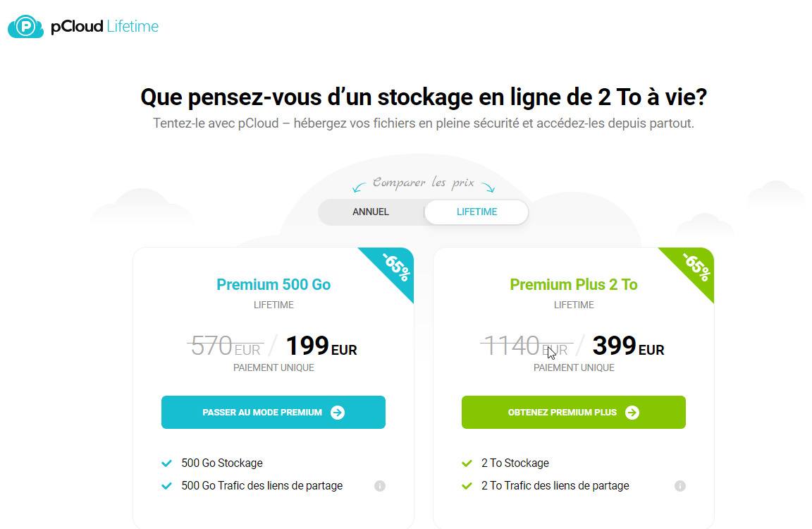Viewport: 812px width, 529px height.
Task: Click the 399 EUR price
Action: tap(627, 346)
